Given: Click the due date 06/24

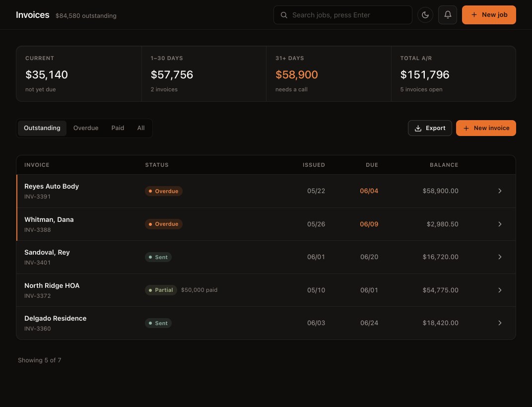Looking at the screenshot, I should point(369,323).
